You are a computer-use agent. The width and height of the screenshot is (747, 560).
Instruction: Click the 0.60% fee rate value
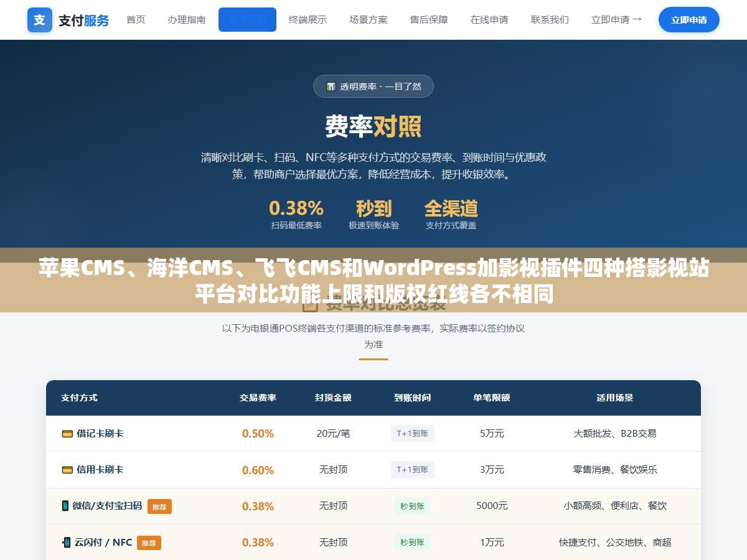[258, 470]
